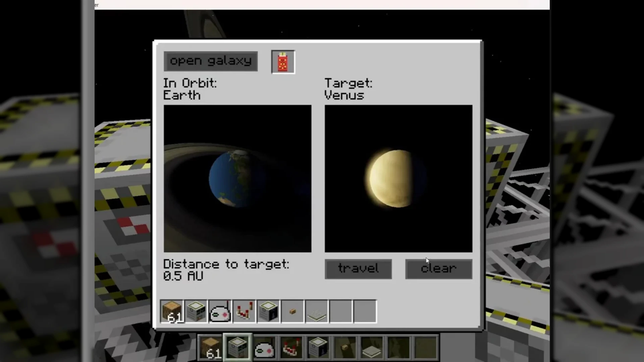
Task: Pick up the machine block next to the logs
Action: click(x=196, y=312)
